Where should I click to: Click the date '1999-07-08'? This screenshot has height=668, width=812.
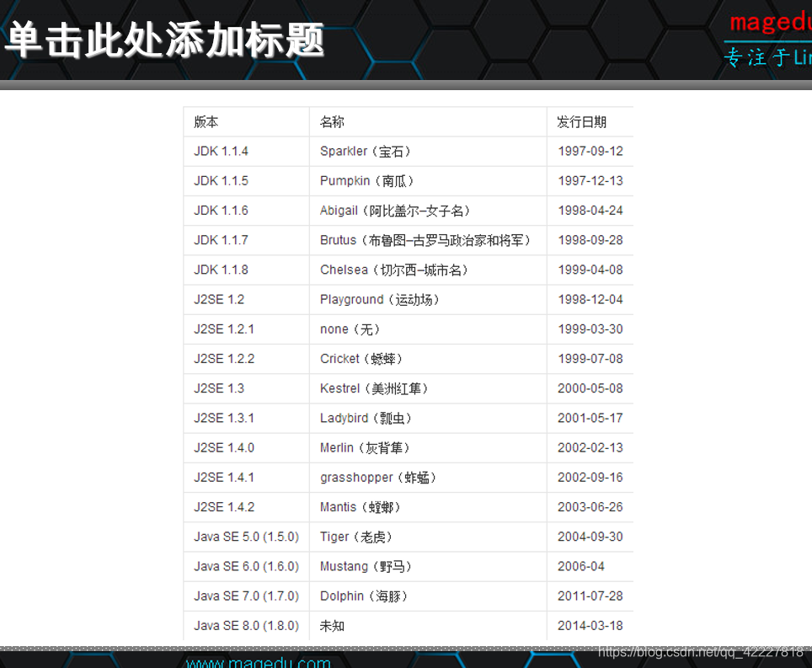point(590,359)
